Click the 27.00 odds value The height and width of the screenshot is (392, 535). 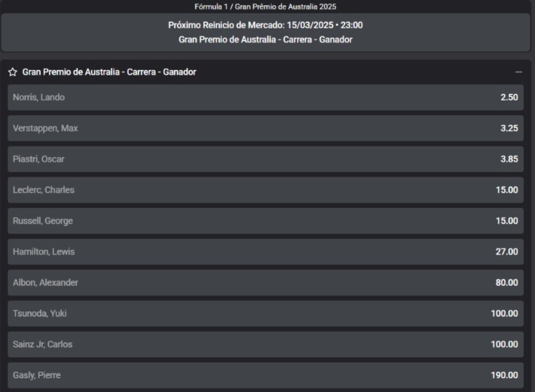(x=507, y=252)
